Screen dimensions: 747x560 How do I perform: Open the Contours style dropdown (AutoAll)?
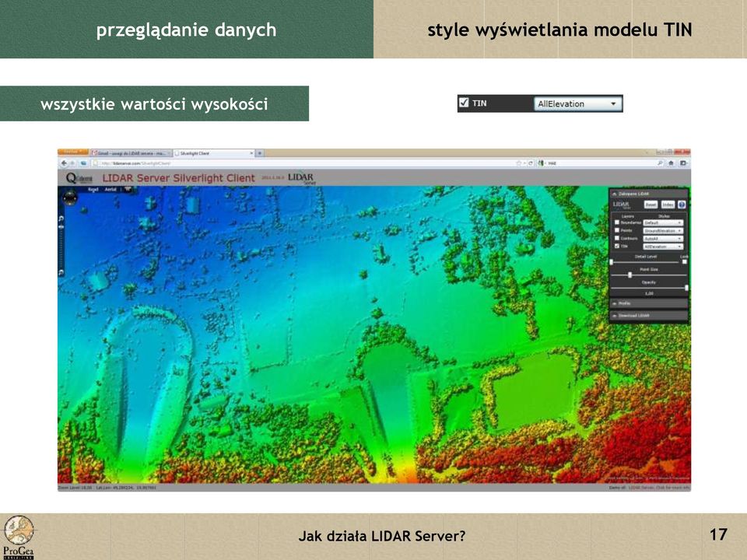pyautogui.click(x=663, y=239)
